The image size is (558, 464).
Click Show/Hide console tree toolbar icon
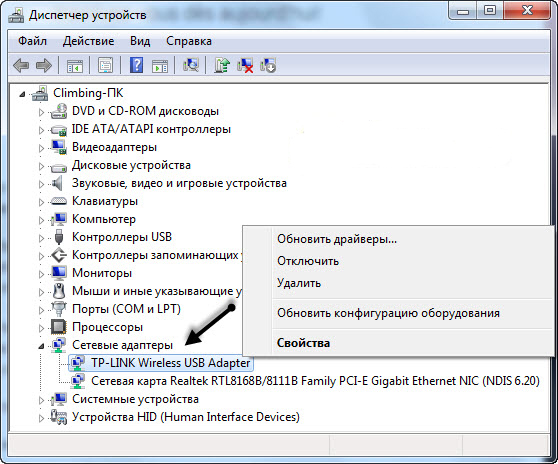75,66
